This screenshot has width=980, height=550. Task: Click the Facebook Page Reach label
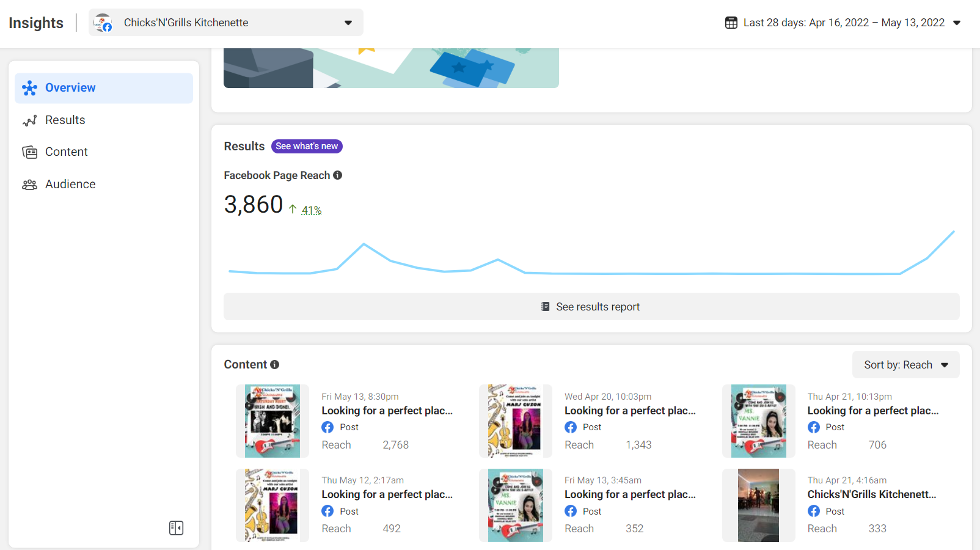click(277, 176)
